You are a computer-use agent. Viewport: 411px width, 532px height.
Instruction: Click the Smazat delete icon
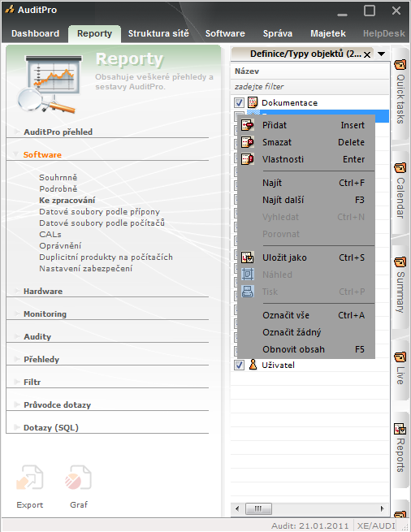pos(248,142)
